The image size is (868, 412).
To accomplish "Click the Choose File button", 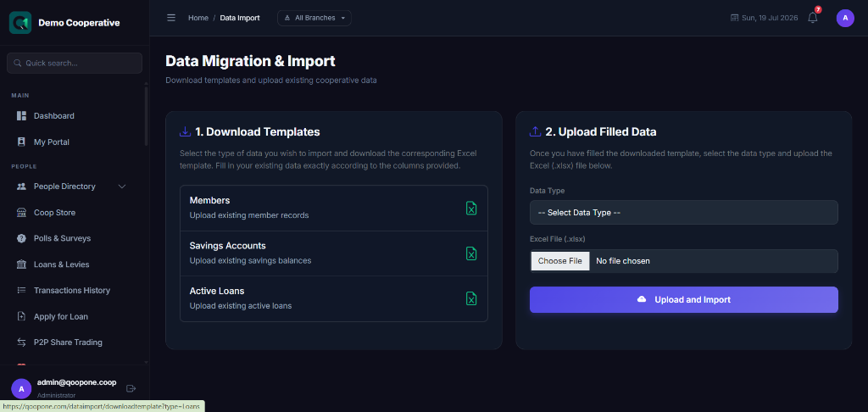I will pos(559,261).
